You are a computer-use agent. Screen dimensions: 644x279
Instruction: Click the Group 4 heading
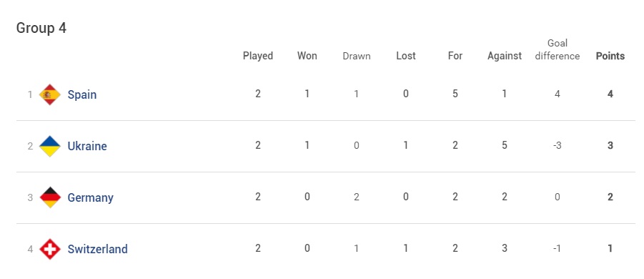tap(41, 29)
